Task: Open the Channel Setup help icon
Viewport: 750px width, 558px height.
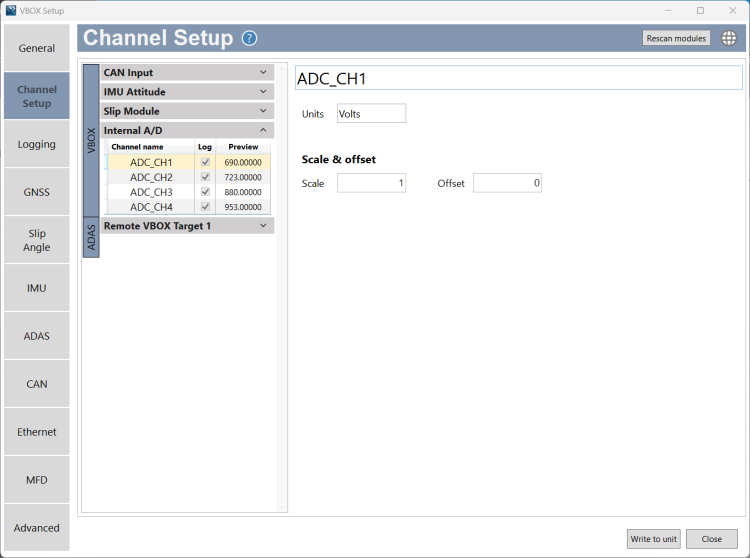Action: point(249,38)
